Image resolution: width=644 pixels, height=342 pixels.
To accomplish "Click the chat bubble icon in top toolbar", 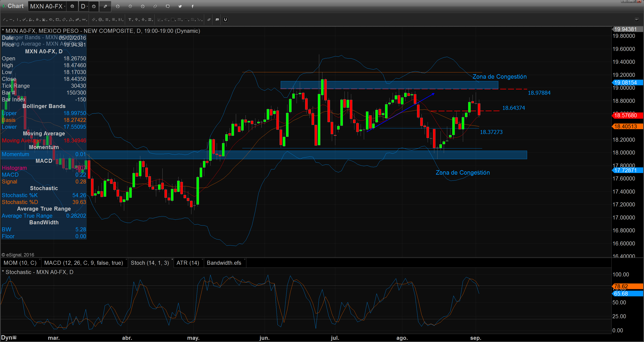I will pos(168,6).
